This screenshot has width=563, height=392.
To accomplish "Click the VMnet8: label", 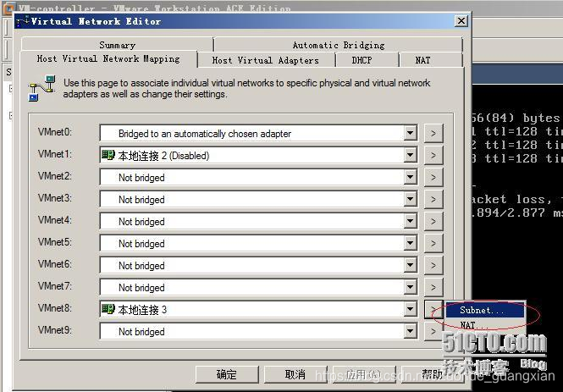I will [x=55, y=308].
